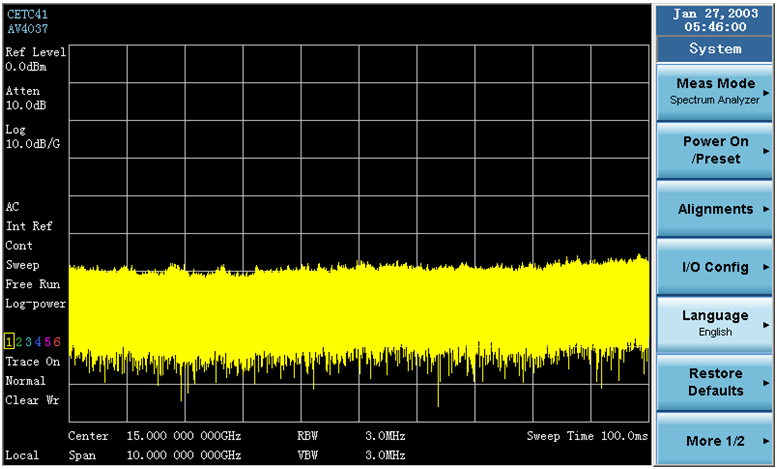
Task: Click the Ref Level 0.0dBm label
Action: point(34,59)
